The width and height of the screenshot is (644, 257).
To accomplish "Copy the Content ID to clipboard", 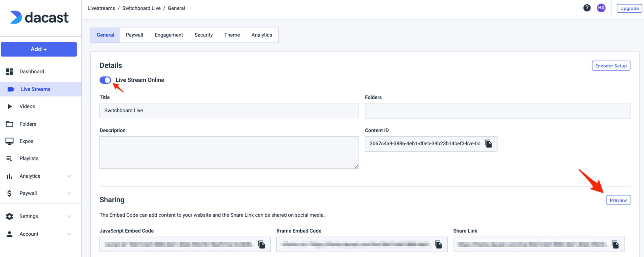I will 488,144.
